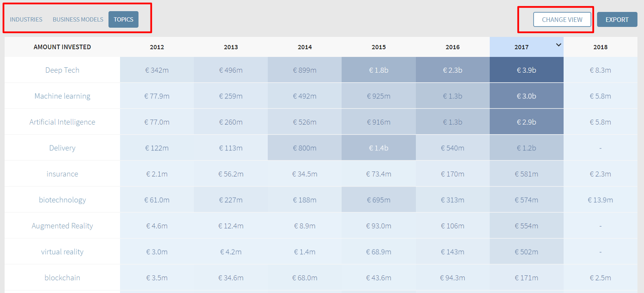Open the Delivery topic link
The width and height of the screenshot is (644, 293).
pos(62,148)
